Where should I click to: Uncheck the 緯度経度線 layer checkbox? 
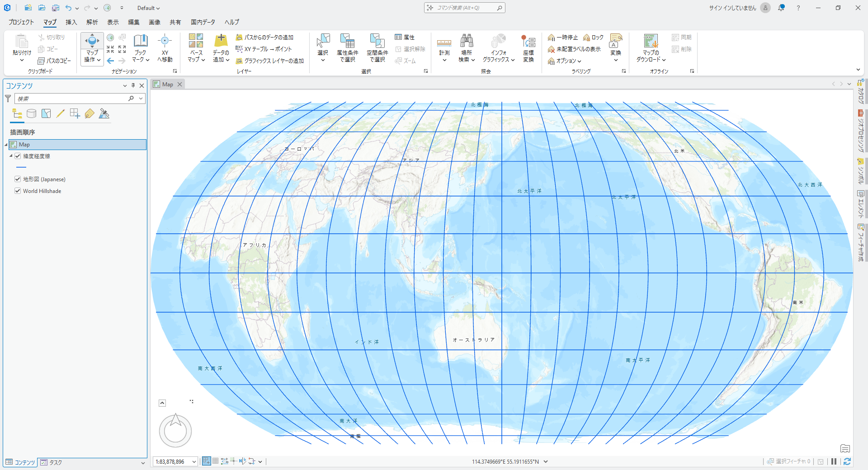pyautogui.click(x=18, y=156)
